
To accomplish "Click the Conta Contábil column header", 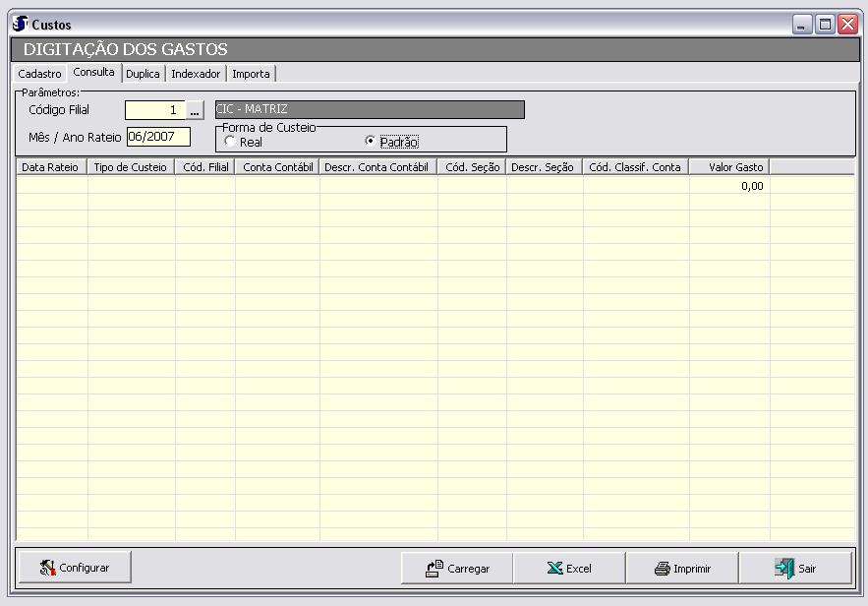I will tap(277, 167).
